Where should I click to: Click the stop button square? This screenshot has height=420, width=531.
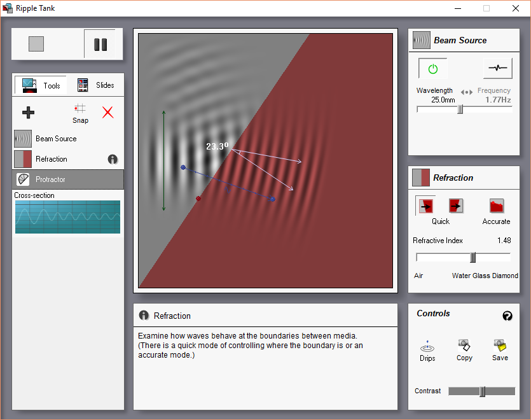click(36, 44)
